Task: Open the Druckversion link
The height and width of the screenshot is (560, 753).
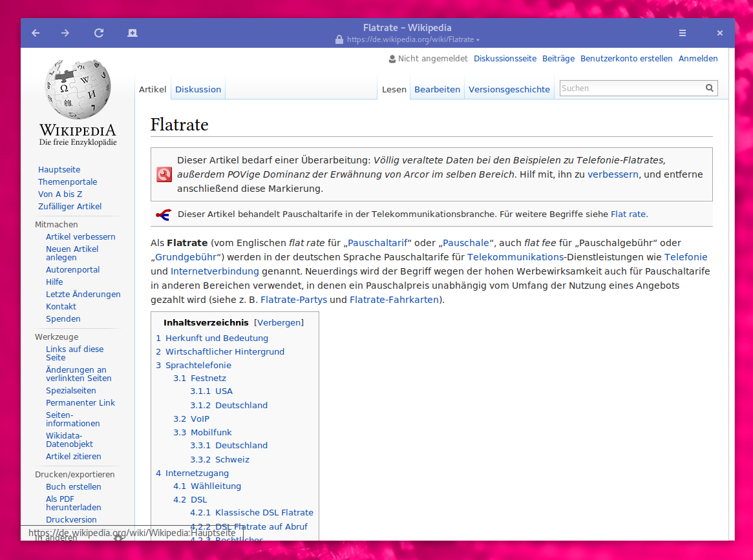Action: [x=71, y=520]
